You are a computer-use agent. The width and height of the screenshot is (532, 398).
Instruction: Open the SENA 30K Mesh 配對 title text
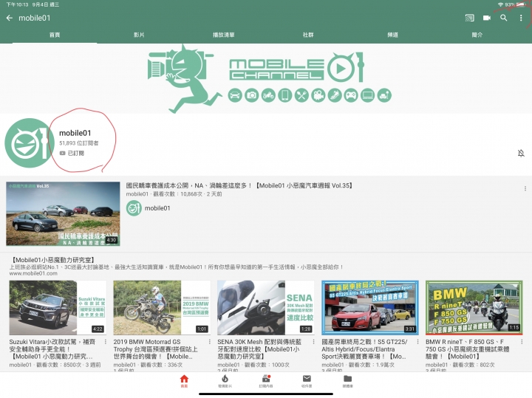click(259, 349)
